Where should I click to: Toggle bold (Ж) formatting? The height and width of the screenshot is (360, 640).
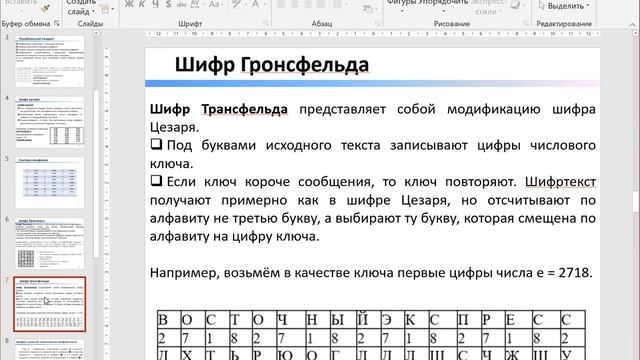pyautogui.click(x=129, y=4)
